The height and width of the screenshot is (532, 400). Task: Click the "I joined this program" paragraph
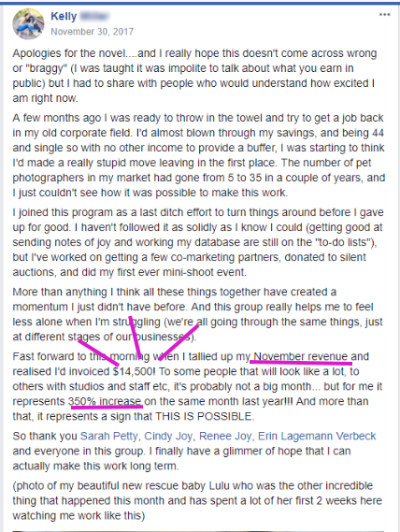(198, 242)
